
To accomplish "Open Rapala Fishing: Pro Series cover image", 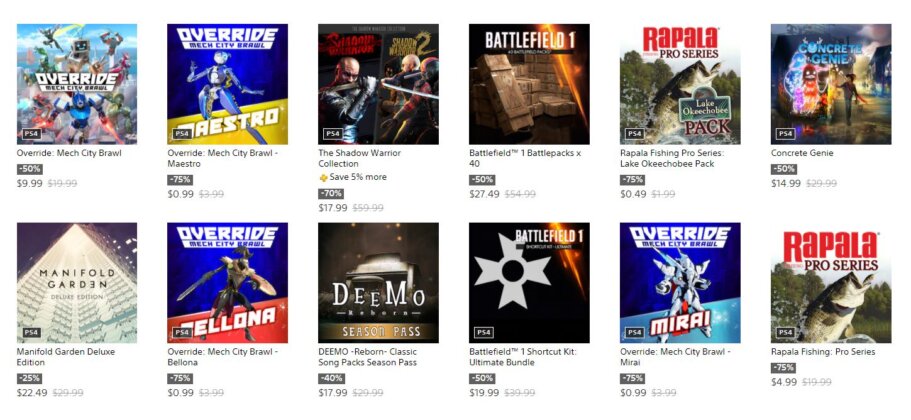I will click(831, 283).
